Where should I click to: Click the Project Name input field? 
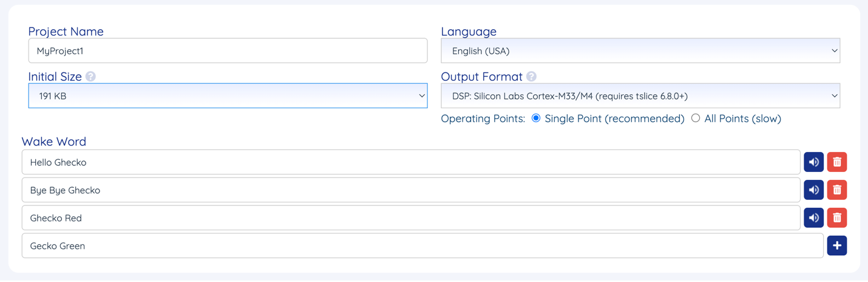(228, 51)
